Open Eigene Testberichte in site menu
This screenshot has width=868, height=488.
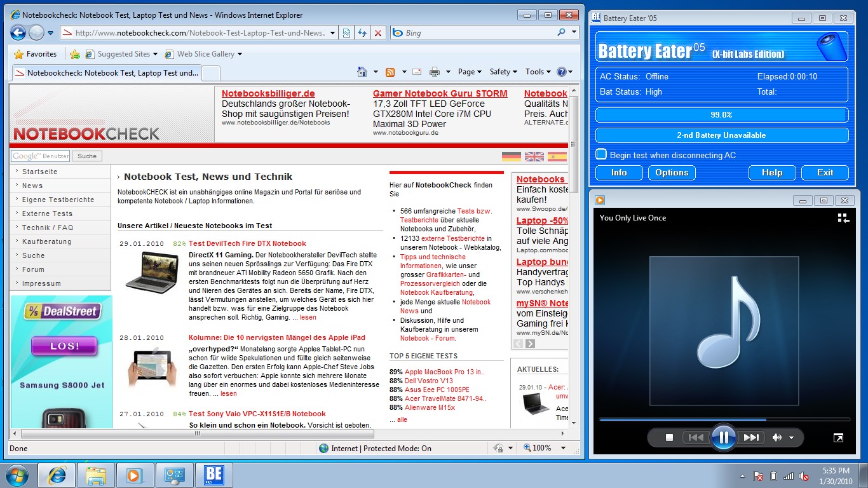[61, 200]
